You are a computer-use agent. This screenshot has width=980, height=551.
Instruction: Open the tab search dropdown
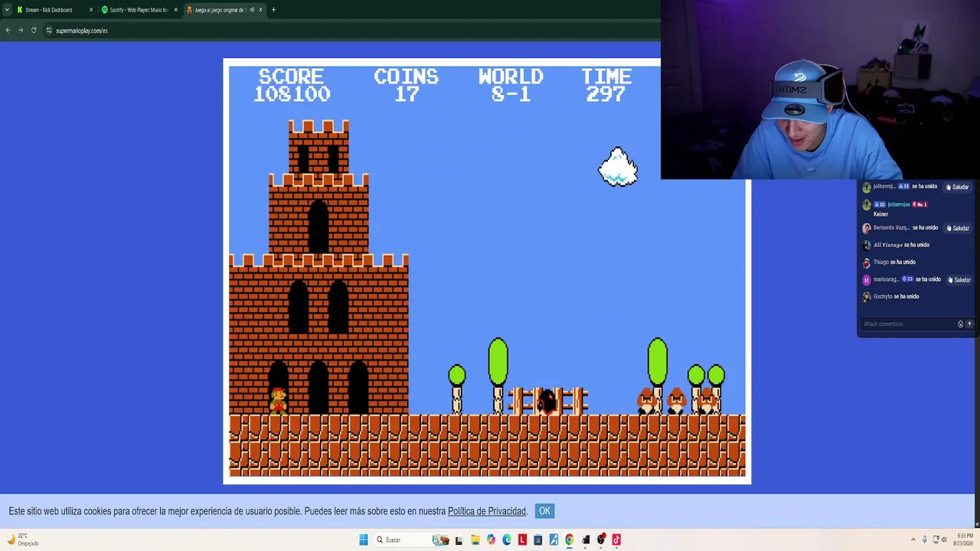pyautogui.click(x=7, y=10)
